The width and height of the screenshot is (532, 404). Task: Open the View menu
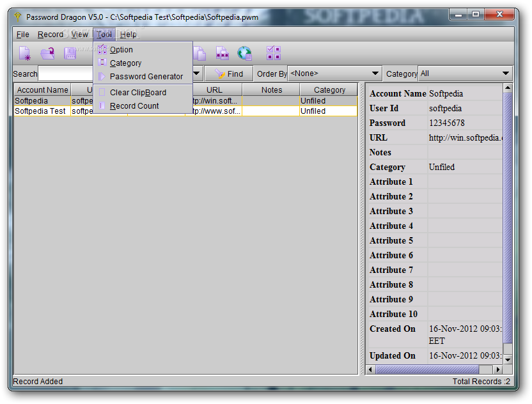coord(79,35)
